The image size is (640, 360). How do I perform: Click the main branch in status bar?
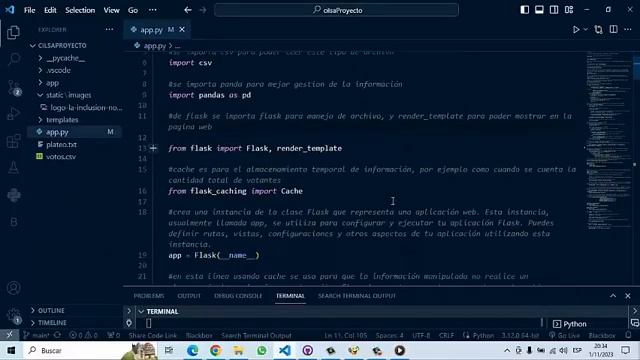tap(36, 336)
